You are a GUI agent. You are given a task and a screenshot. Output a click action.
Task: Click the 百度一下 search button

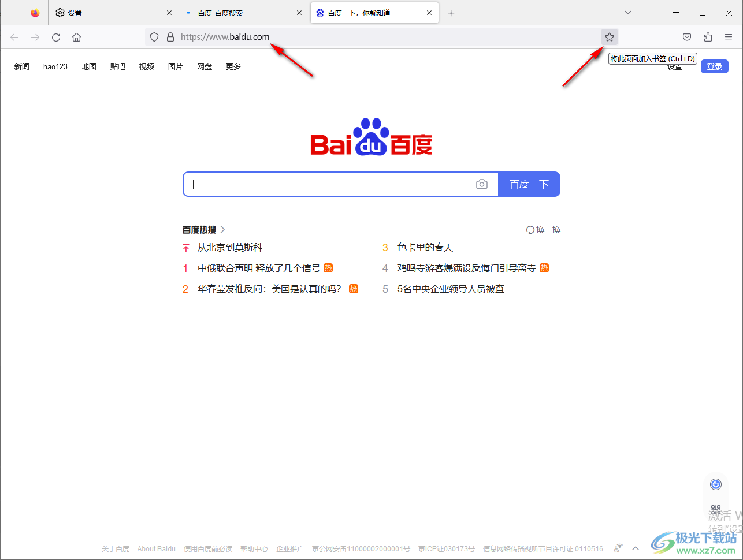529,184
